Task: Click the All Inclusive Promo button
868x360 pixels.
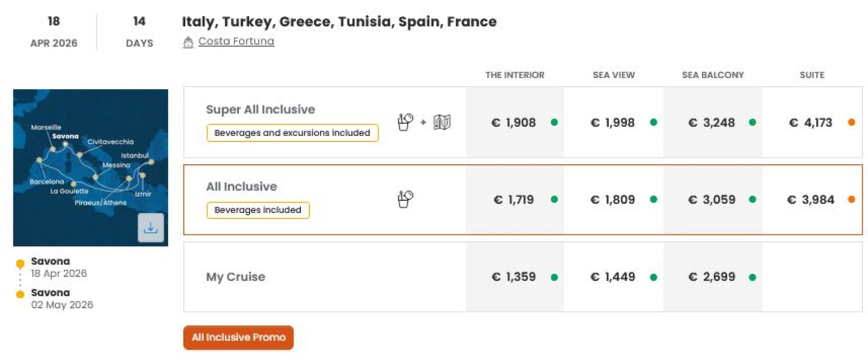Action: (x=238, y=337)
